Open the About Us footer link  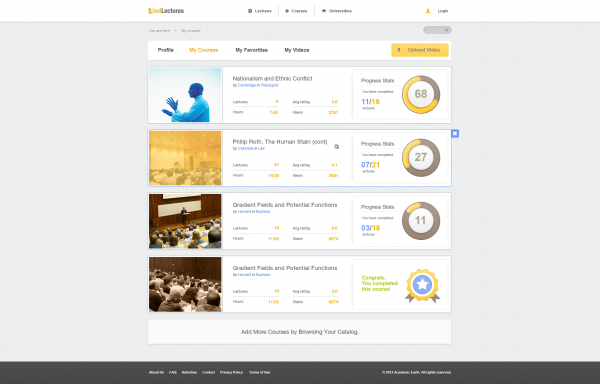click(156, 372)
